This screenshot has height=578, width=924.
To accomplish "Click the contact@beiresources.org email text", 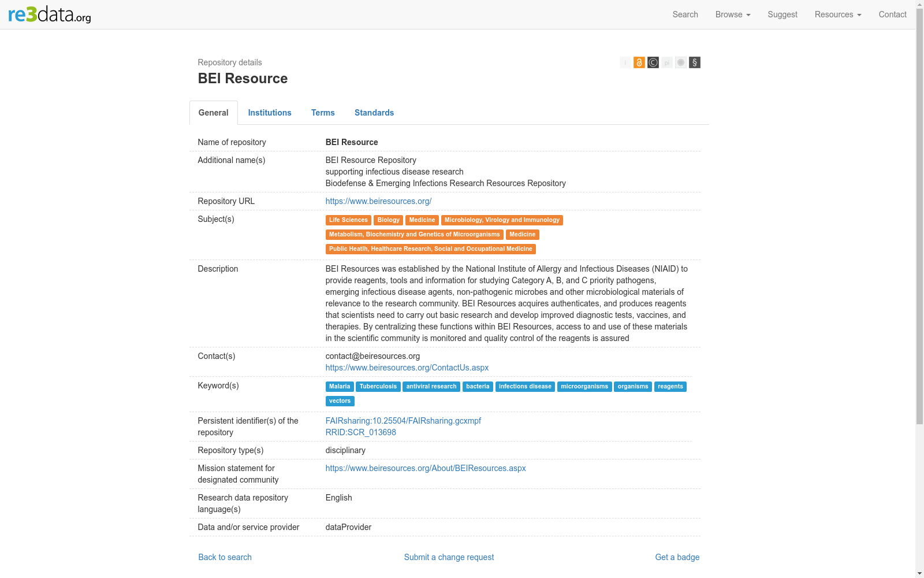I will (372, 356).
